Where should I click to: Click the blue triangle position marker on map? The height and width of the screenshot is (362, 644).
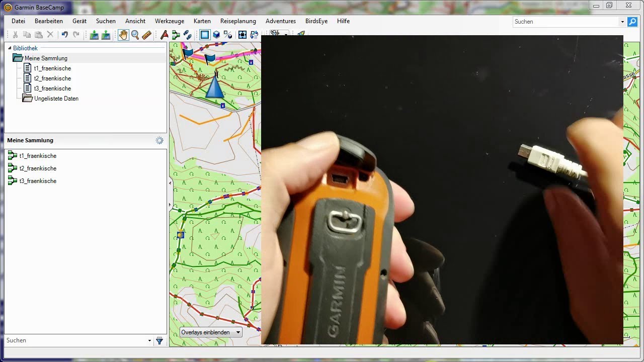(215, 86)
